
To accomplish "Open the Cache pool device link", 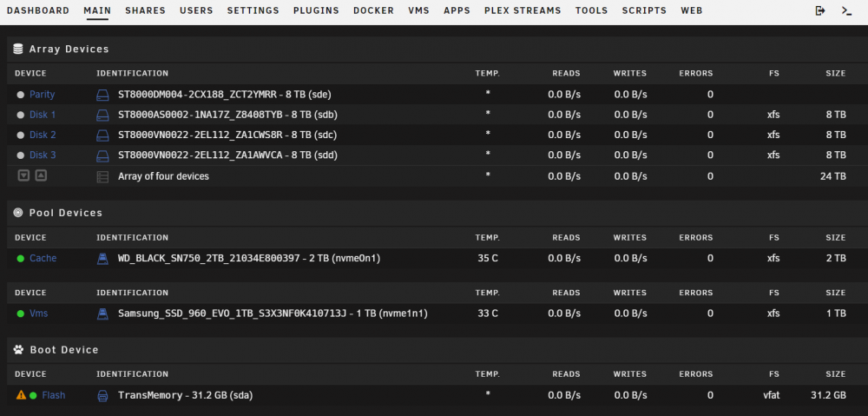I will pos(43,258).
